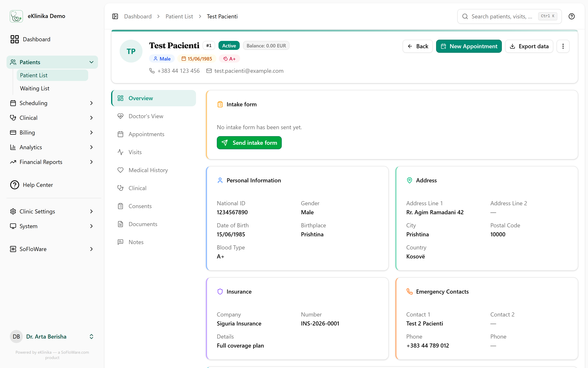The width and height of the screenshot is (588, 368).
Task: Click Send intake form
Action: pos(249,143)
